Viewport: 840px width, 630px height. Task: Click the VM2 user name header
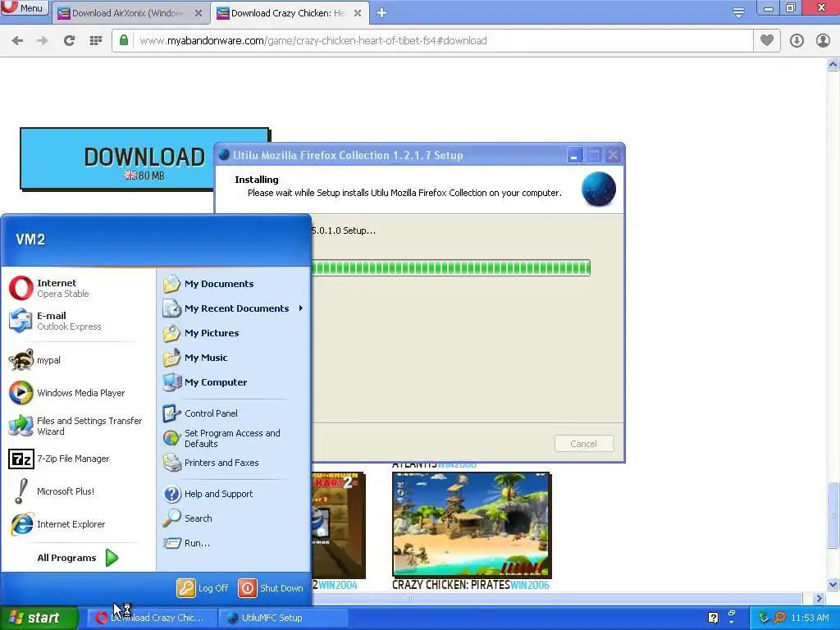pos(30,240)
